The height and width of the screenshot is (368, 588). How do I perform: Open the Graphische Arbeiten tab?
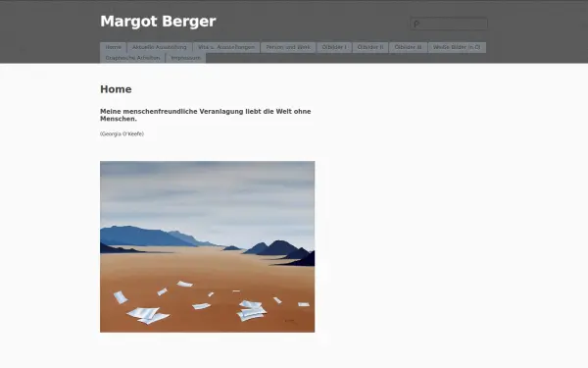pos(132,58)
